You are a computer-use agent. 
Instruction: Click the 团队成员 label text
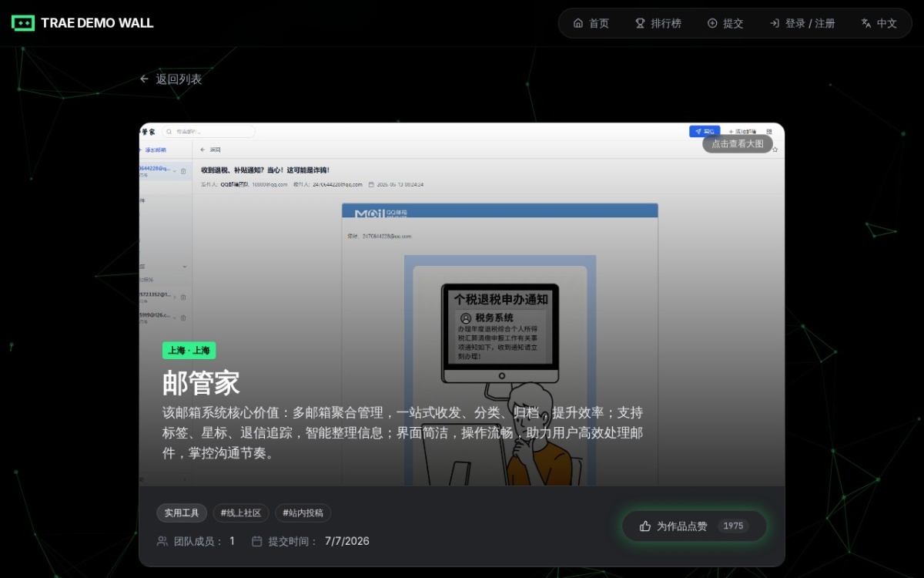click(199, 541)
